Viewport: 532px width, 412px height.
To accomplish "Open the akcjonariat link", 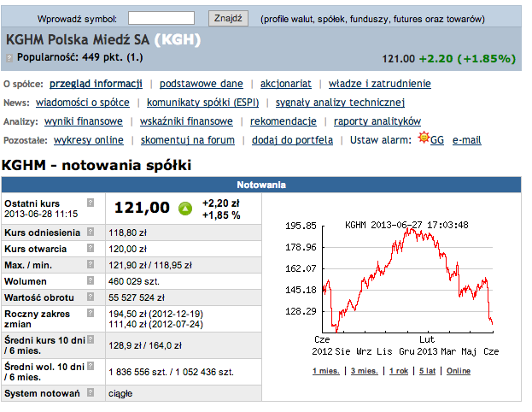I will (x=286, y=84).
